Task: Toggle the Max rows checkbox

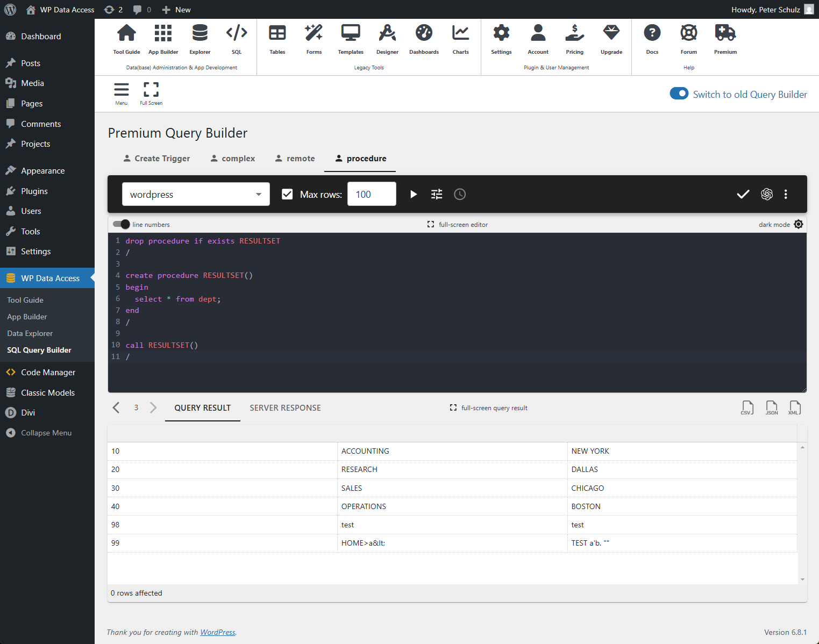Action: click(287, 194)
